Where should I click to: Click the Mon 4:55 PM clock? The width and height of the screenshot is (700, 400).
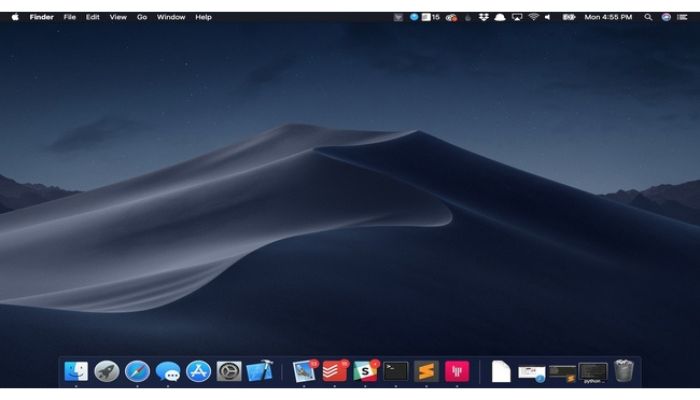tap(608, 17)
